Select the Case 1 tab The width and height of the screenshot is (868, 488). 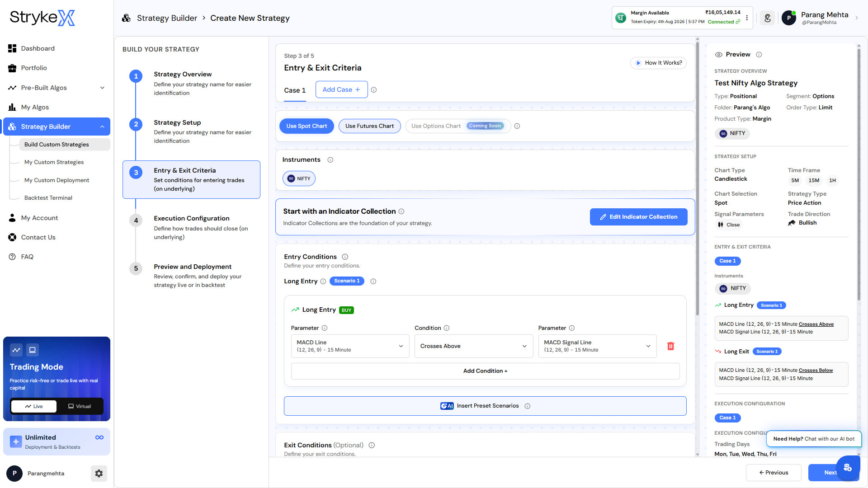[295, 90]
